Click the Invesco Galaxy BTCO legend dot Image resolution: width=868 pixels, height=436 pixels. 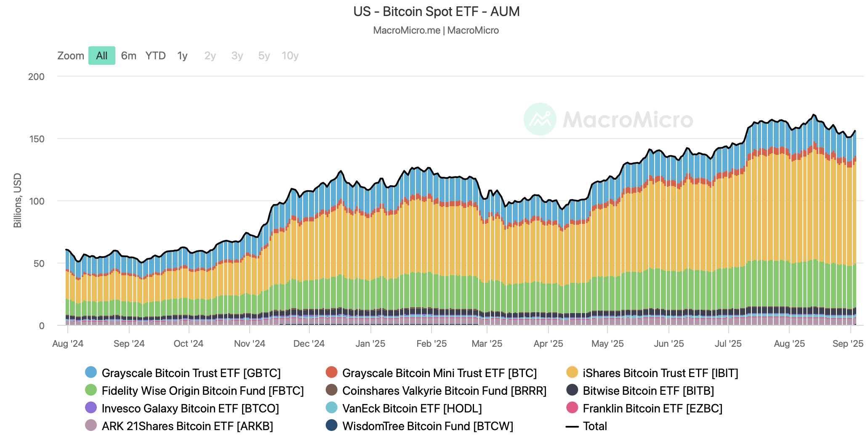tap(91, 408)
